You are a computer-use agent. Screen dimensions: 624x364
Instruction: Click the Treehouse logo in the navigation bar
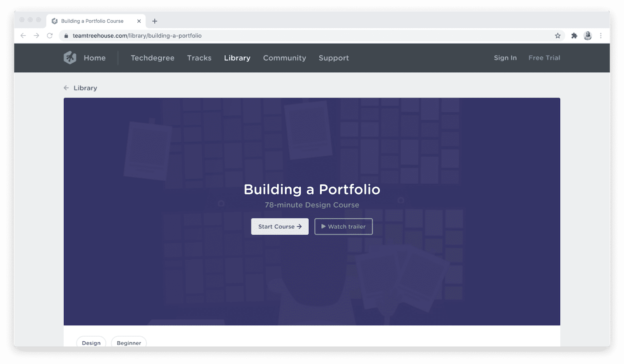70,58
